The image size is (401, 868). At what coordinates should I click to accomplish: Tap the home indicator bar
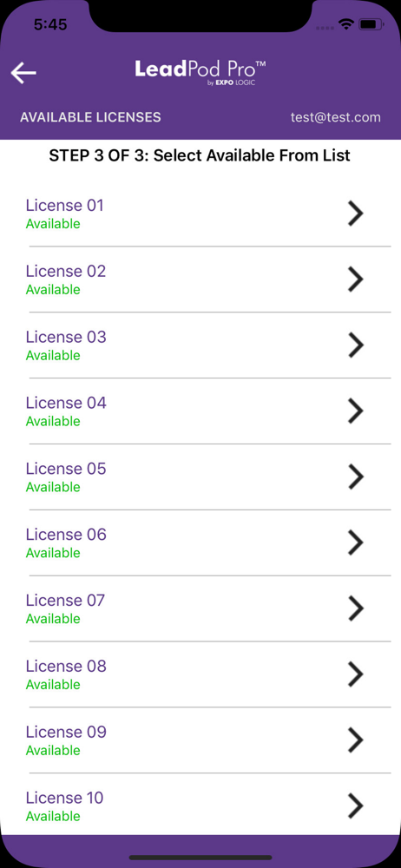coord(200,858)
